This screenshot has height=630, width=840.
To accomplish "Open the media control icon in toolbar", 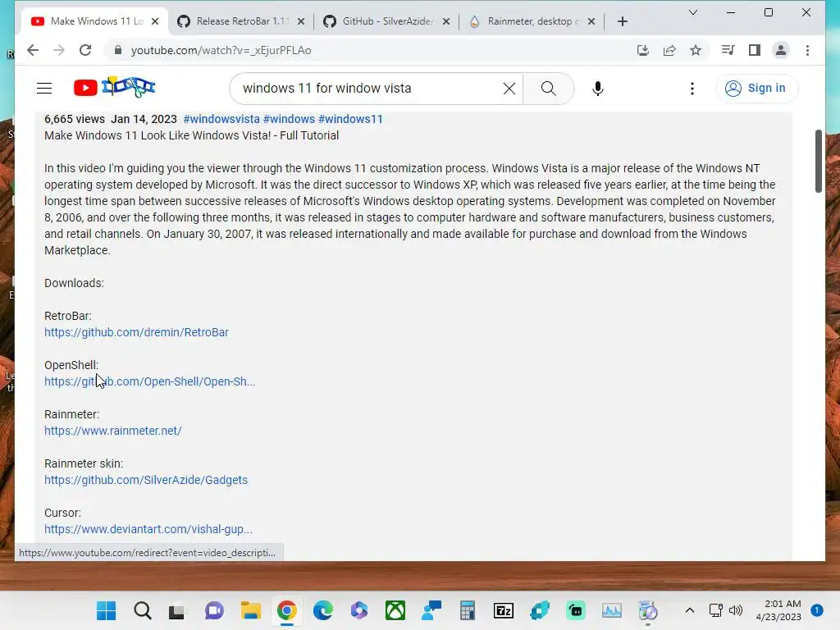I will [x=728, y=50].
